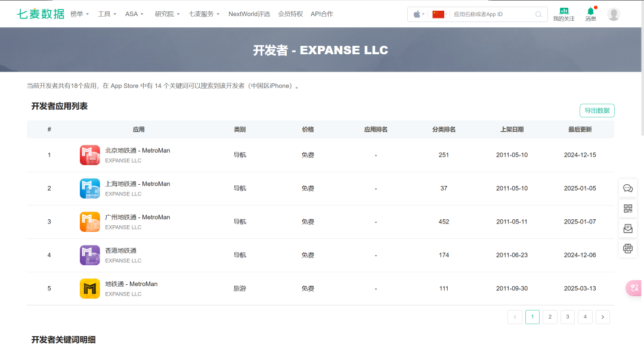This screenshot has height=354, width=644.
Task: Open 会员特权 nav item
Action: 290,14
